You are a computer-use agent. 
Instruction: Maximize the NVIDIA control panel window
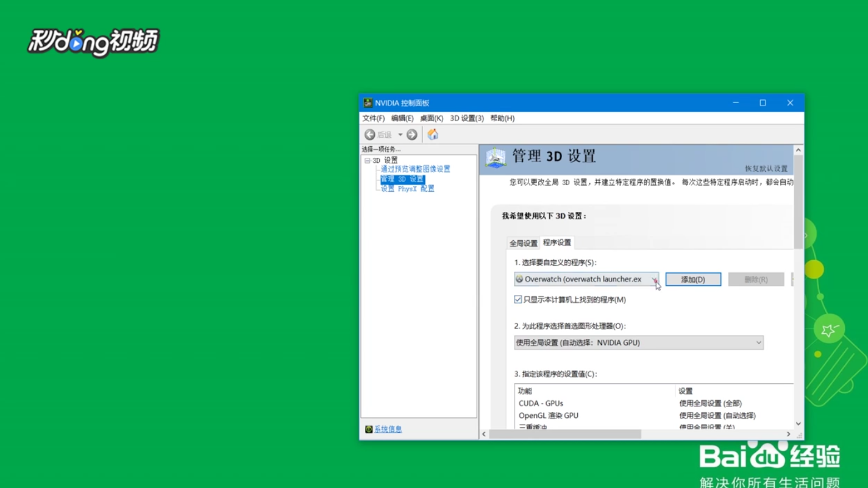pyautogui.click(x=763, y=103)
